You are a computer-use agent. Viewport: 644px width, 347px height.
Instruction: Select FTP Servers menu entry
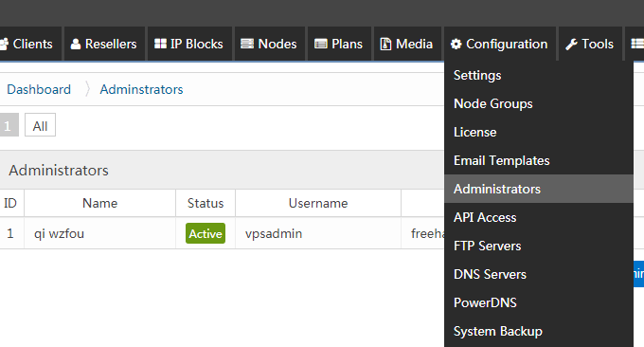pos(539,246)
